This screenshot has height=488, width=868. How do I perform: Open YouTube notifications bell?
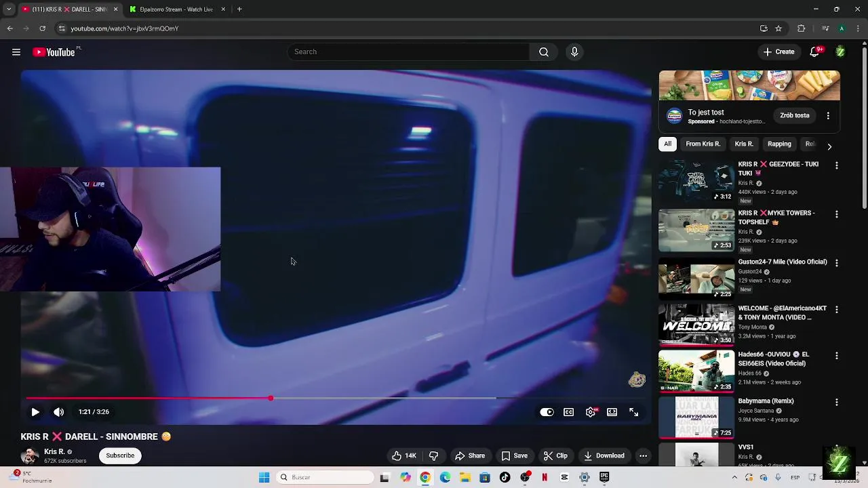[815, 52]
